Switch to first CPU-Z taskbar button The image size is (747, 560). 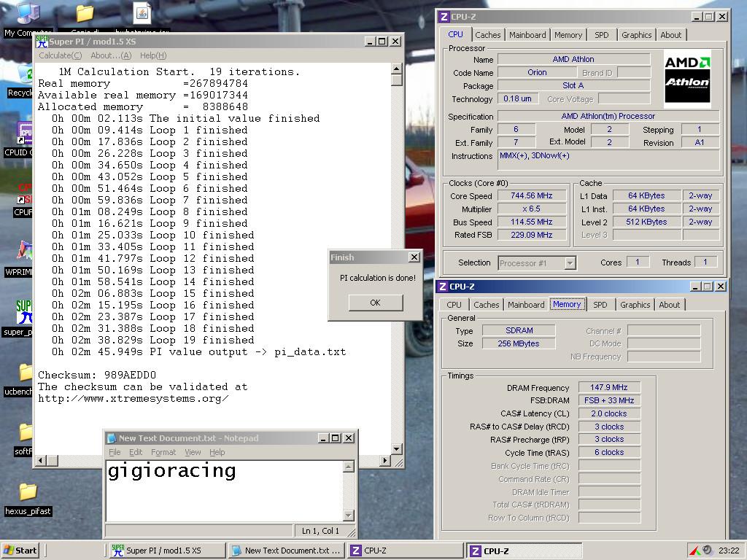click(406, 551)
